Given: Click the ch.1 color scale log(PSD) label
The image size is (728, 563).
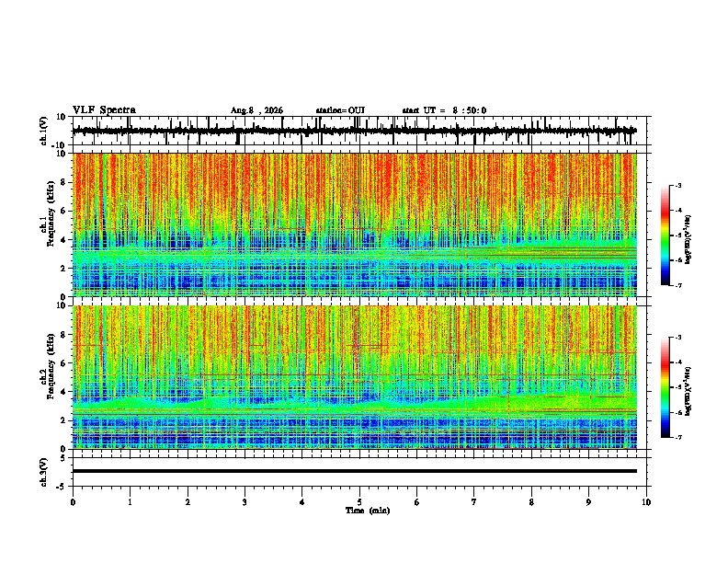Looking at the screenshot, I should pos(688,240).
